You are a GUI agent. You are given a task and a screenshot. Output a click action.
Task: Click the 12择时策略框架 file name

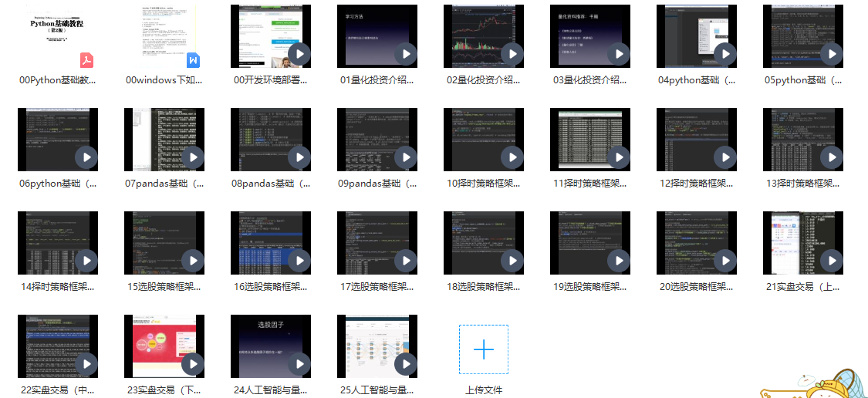[x=697, y=184]
